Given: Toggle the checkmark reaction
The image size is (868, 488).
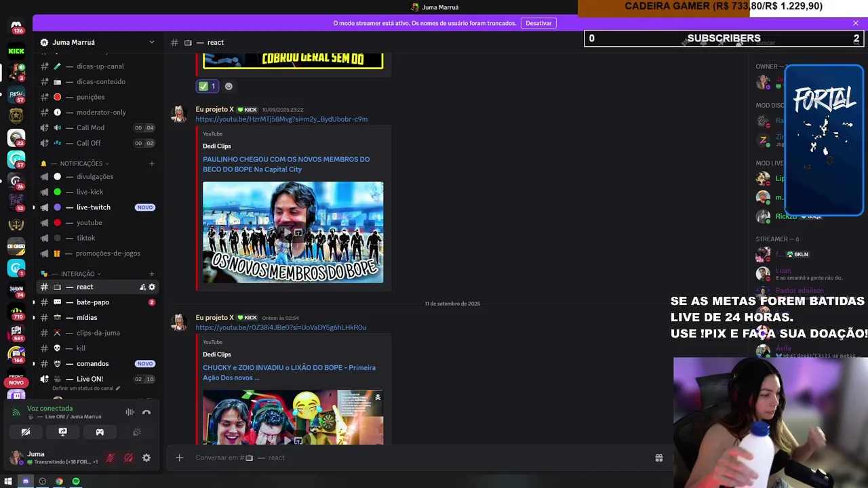Looking at the screenshot, I should pos(208,86).
